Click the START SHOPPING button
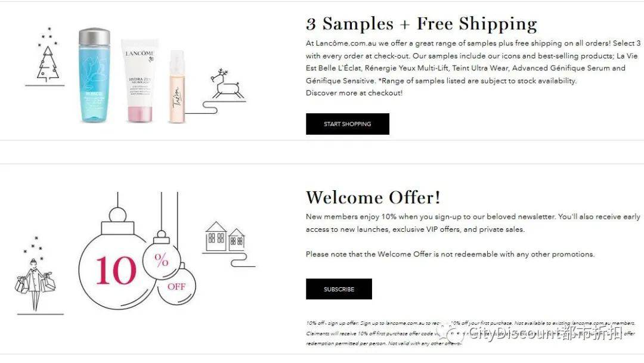The width and height of the screenshot is (644, 363). coord(348,124)
